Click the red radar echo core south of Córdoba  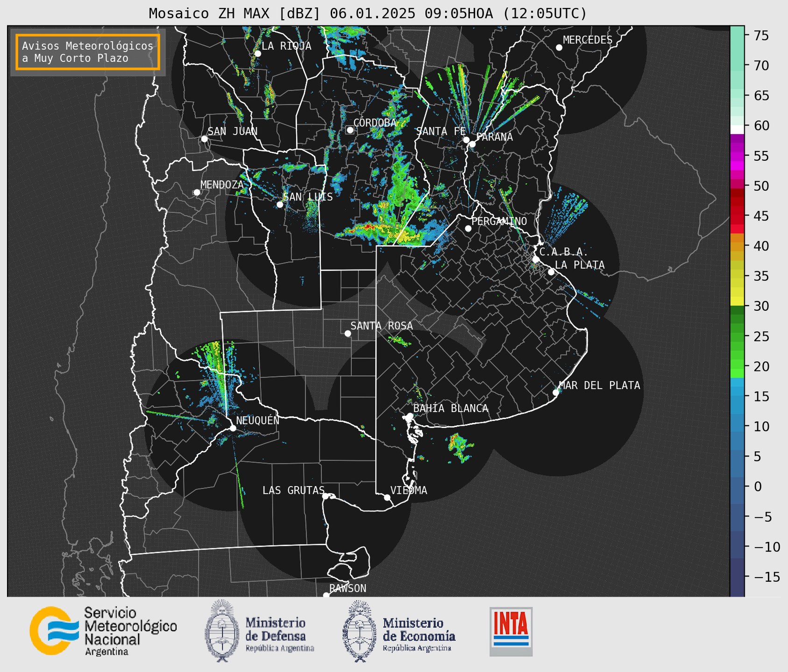(x=368, y=227)
